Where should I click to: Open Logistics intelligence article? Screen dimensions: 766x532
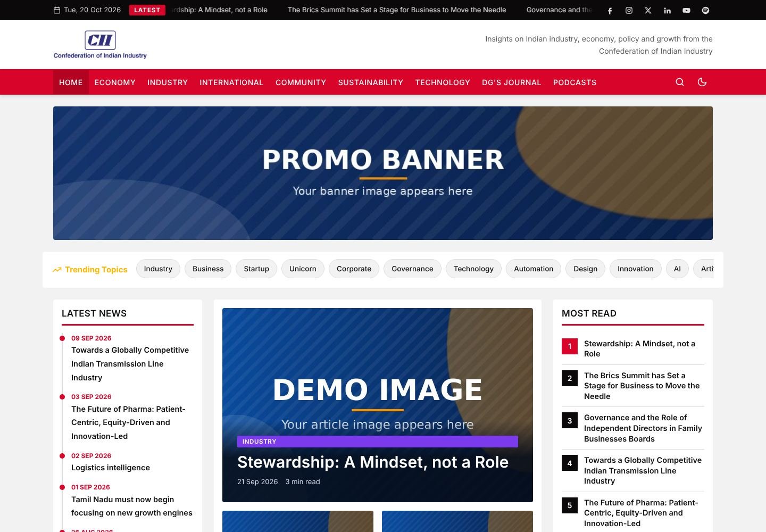coord(111,468)
